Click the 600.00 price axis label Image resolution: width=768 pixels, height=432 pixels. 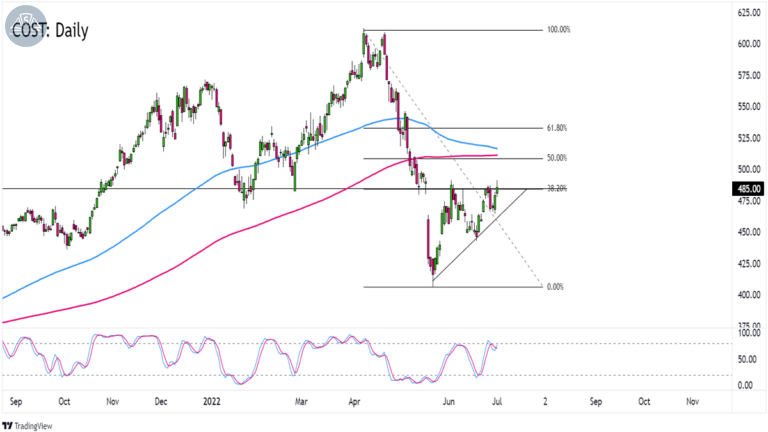749,44
